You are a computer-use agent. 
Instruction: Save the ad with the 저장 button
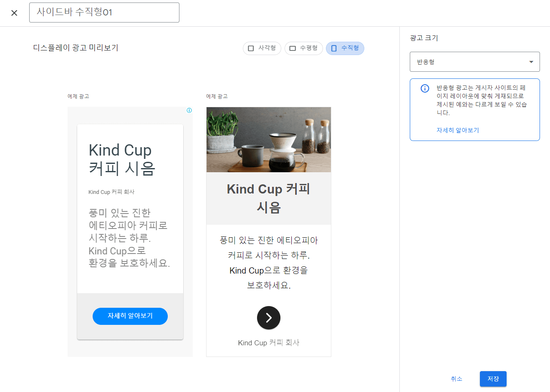(493, 379)
